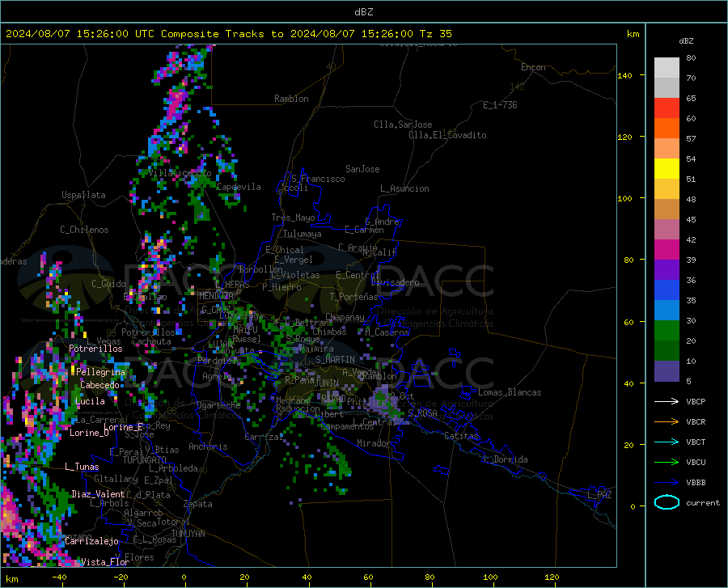Click the Pellegrina label
Image resolution: width=728 pixels, height=588 pixels.
[101, 372]
